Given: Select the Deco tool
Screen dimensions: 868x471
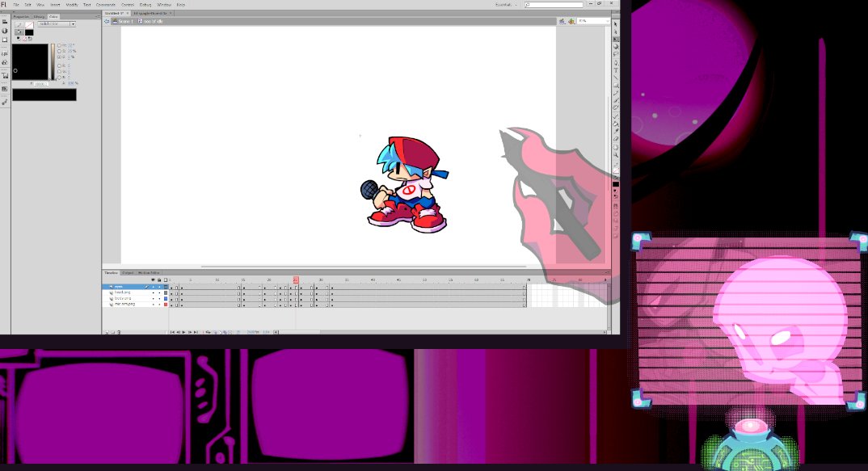Looking at the screenshot, I should (615, 107).
